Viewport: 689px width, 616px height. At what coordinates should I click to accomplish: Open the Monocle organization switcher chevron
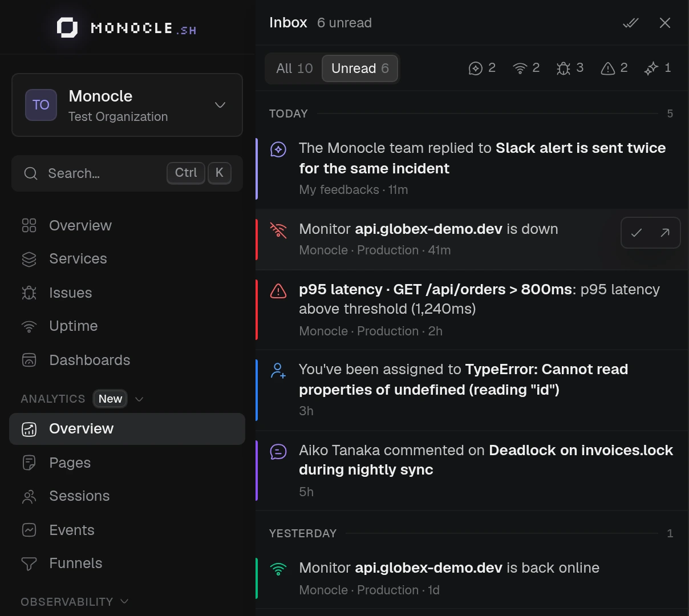(x=220, y=105)
